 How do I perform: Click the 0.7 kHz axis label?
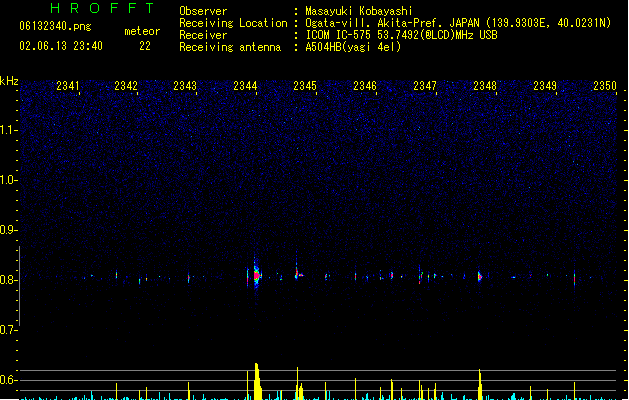[x=8, y=330]
